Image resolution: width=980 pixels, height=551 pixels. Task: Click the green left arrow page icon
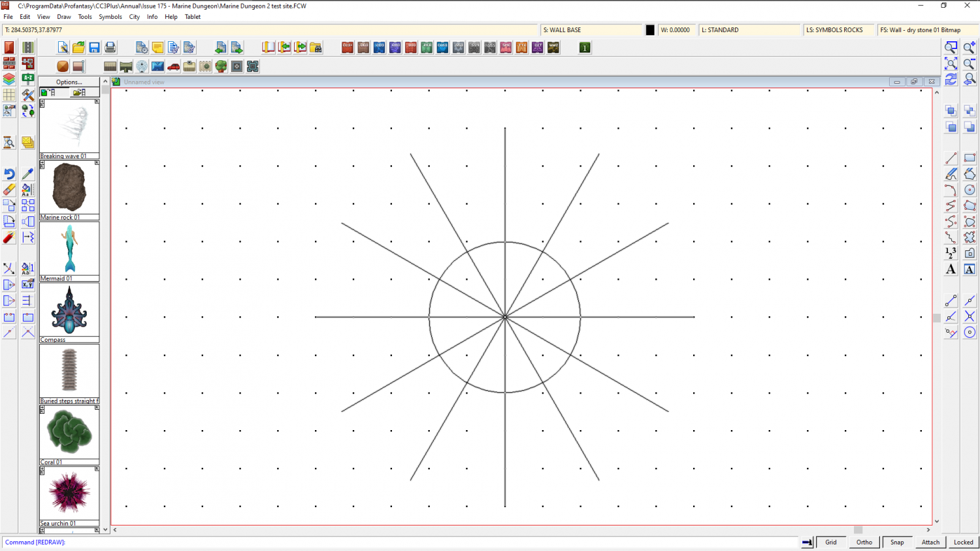(220, 48)
